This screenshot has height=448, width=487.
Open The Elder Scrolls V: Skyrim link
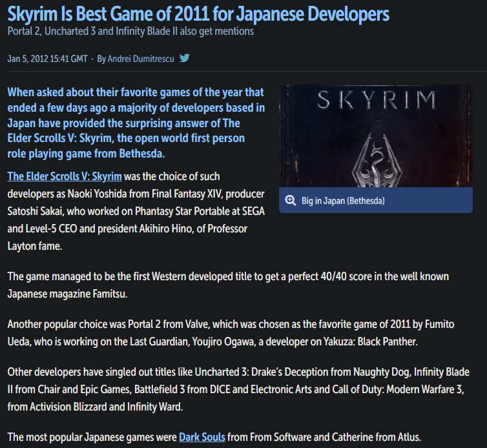(x=65, y=176)
